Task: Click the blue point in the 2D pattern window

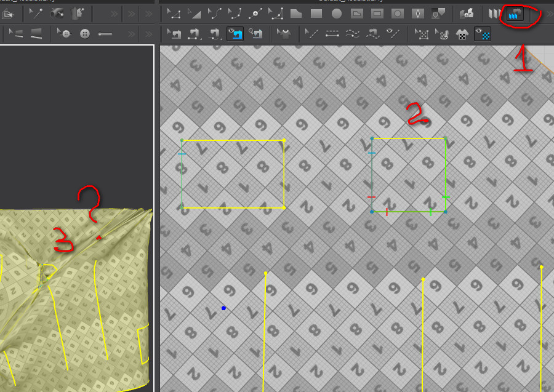Action: (223, 308)
